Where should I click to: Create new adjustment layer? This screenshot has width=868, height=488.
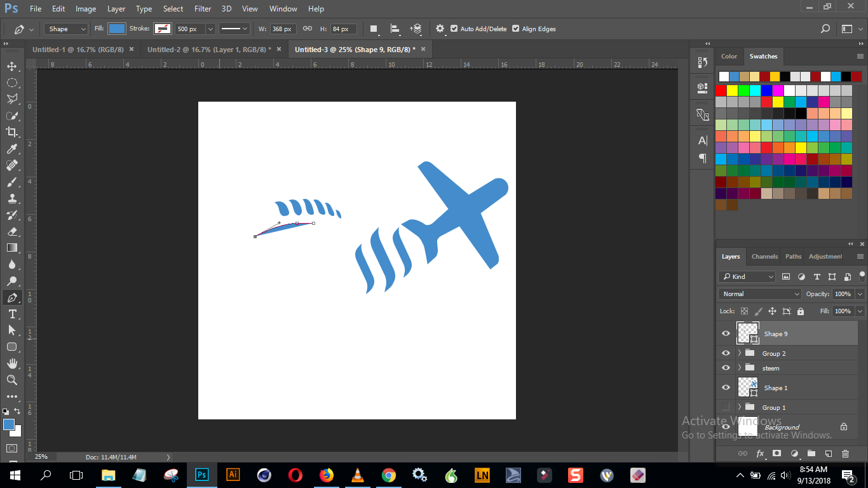click(x=794, y=454)
